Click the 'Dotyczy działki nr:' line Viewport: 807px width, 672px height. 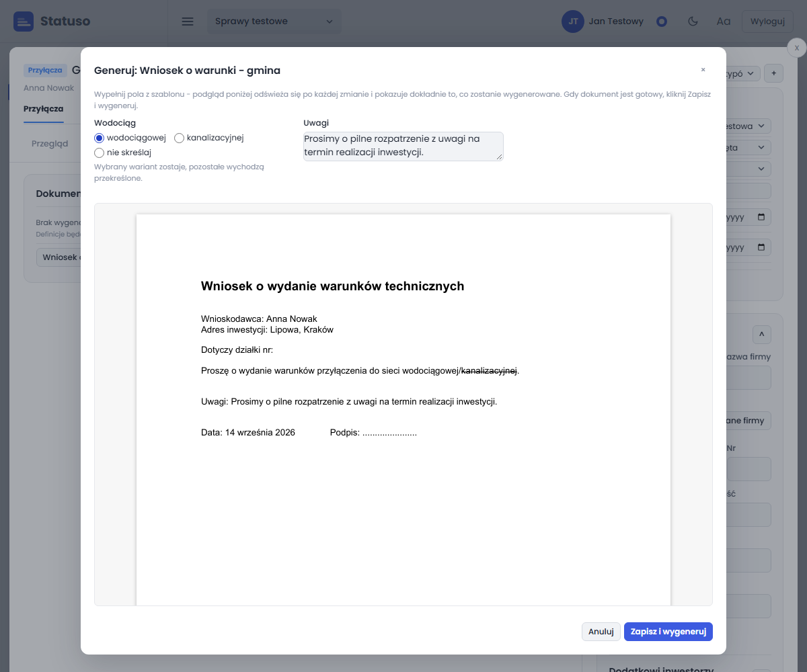[237, 350]
